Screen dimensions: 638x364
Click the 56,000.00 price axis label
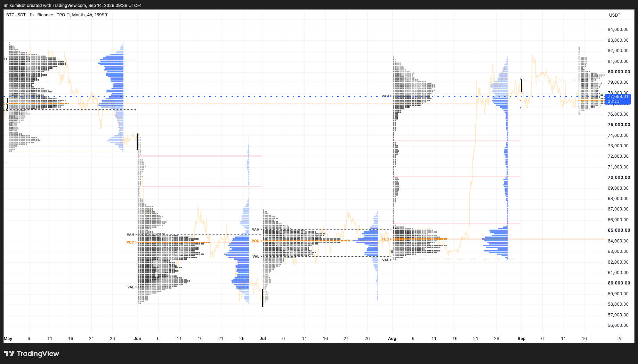point(618,325)
